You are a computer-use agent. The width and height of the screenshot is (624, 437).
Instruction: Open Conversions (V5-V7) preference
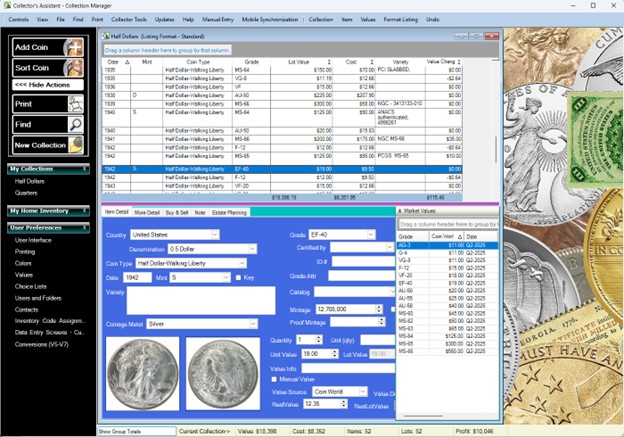pos(42,345)
